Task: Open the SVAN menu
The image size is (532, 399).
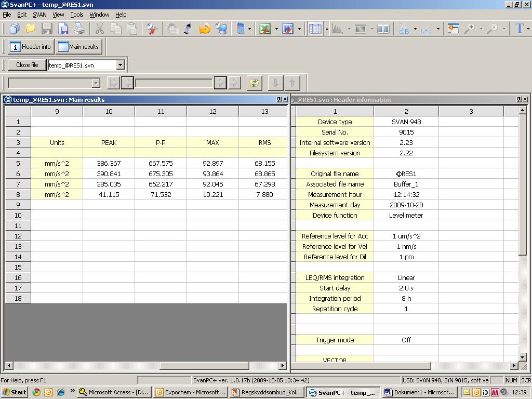Action: pos(39,15)
